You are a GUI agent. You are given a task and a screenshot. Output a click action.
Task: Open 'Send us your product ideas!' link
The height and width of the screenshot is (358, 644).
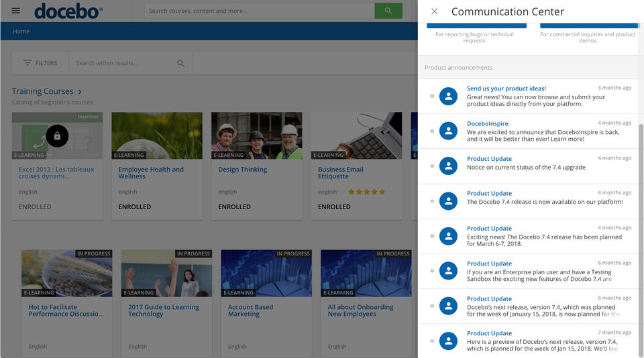coord(506,88)
